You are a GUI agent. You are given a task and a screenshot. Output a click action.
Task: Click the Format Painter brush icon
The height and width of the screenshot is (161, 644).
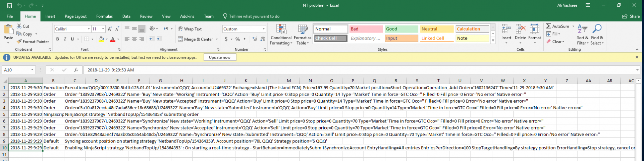tap(19, 42)
